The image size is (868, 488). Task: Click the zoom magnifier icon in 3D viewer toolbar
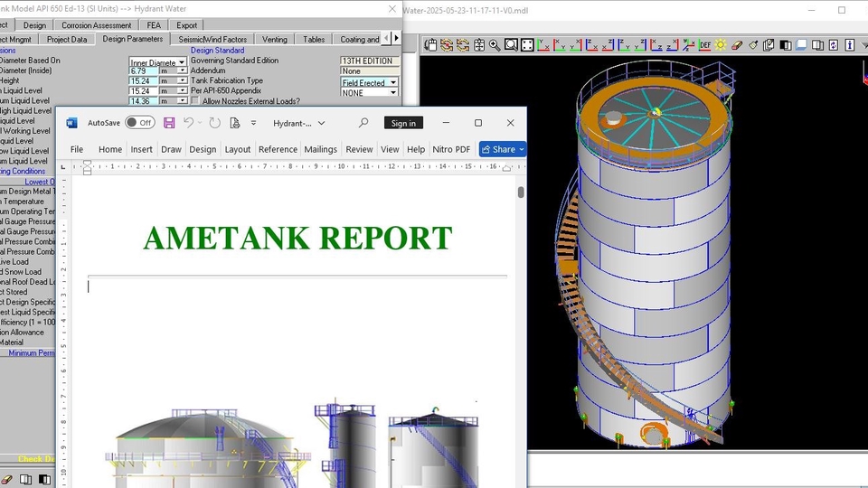click(495, 44)
